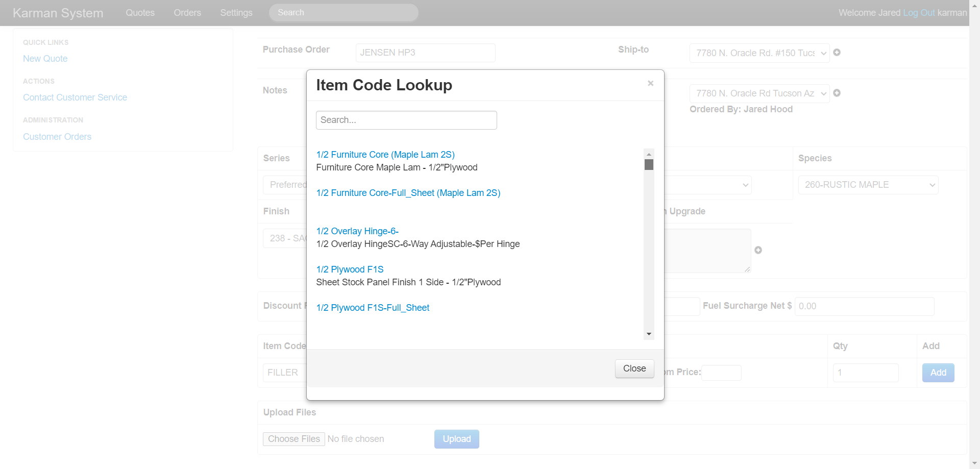Open the Orders menu

point(187,13)
